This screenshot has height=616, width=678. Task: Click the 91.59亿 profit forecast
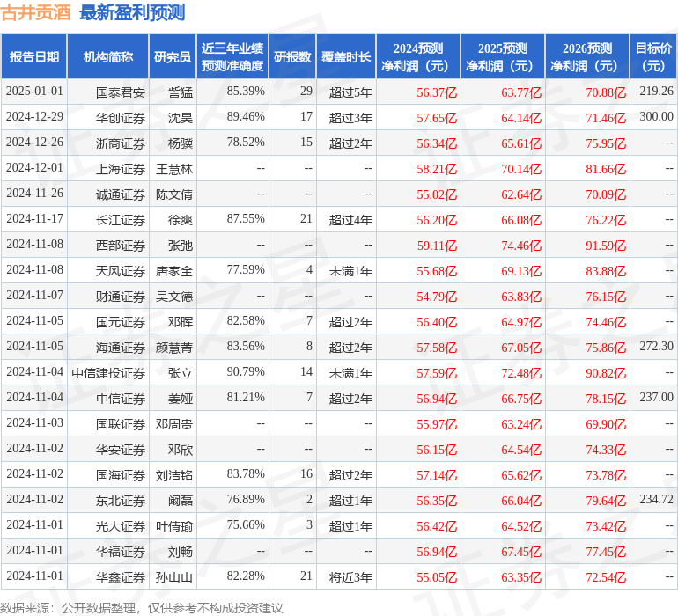point(606,246)
